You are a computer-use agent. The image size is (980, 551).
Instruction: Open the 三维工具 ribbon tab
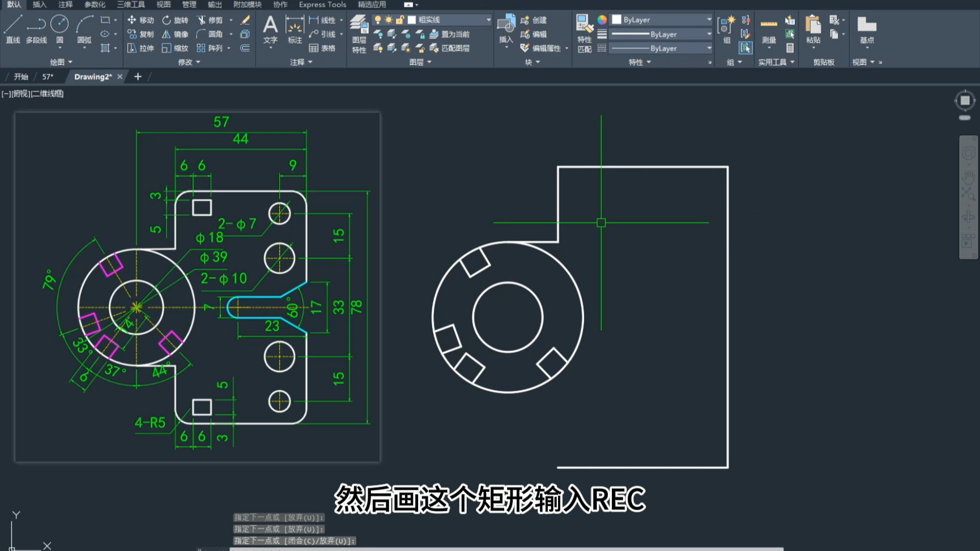point(131,5)
